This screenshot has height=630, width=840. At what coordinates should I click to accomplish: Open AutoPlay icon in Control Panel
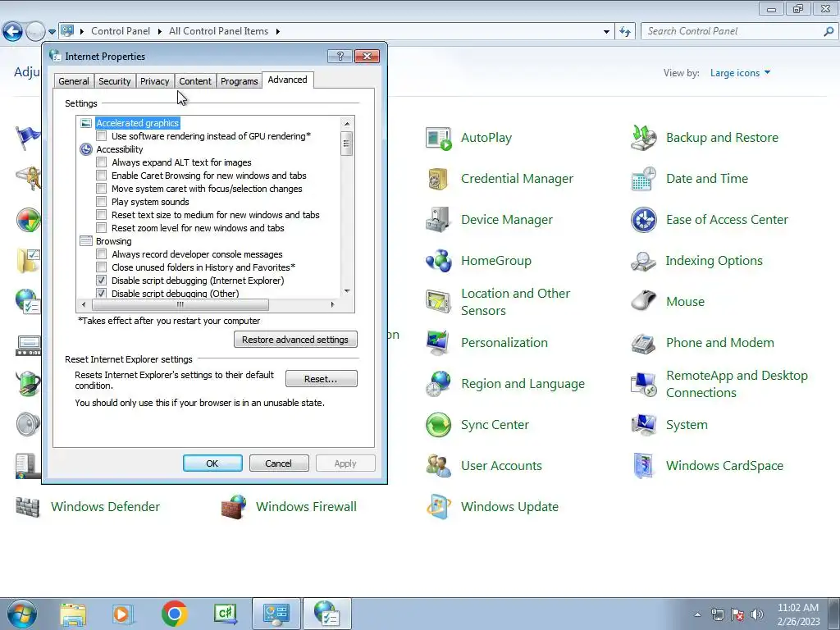click(x=438, y=138)
